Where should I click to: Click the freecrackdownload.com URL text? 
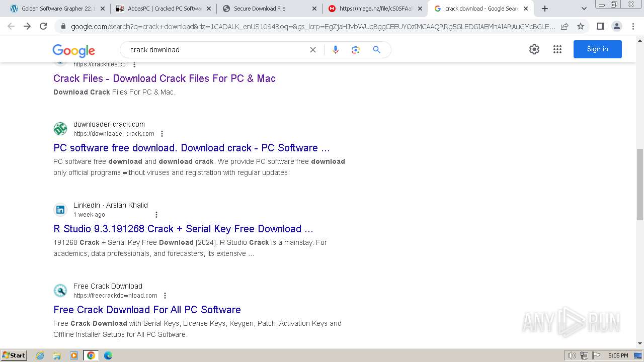click(x=115, y=296)
